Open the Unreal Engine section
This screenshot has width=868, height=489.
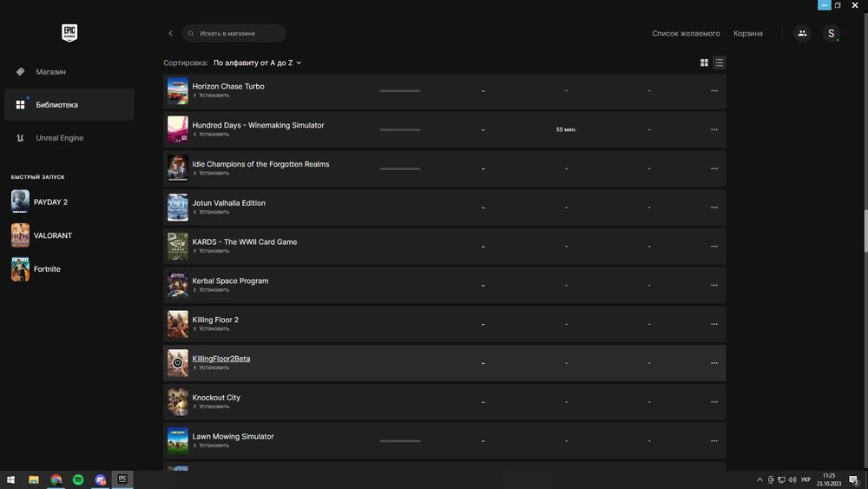(x=59, y=138)
